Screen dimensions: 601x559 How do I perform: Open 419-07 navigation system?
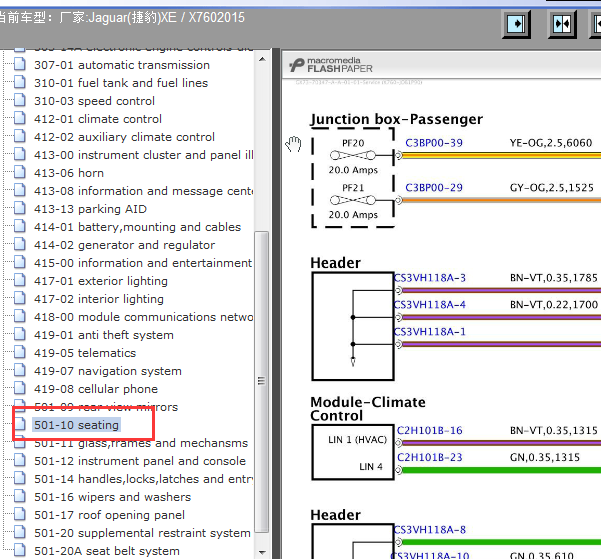click(x=108, y=372)
